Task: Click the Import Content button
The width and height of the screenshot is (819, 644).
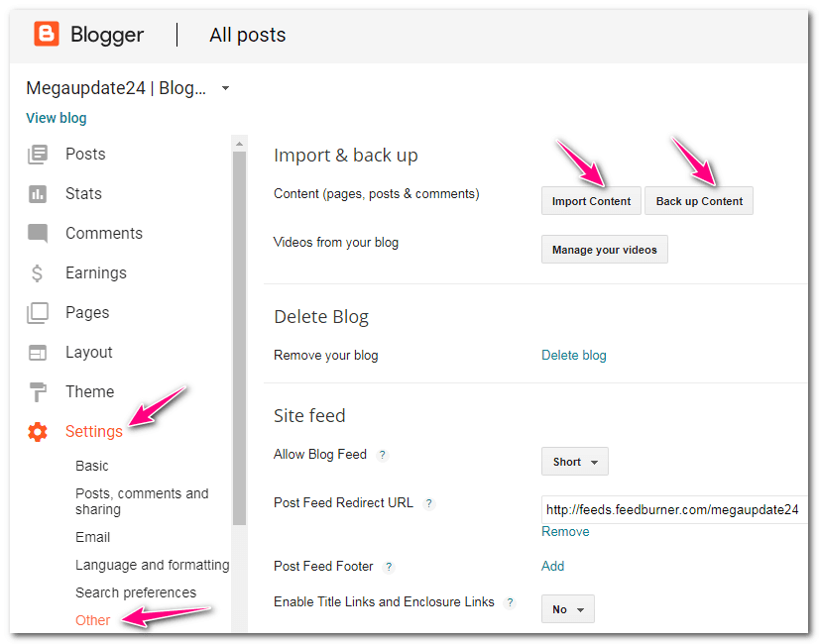Action: 591,201
